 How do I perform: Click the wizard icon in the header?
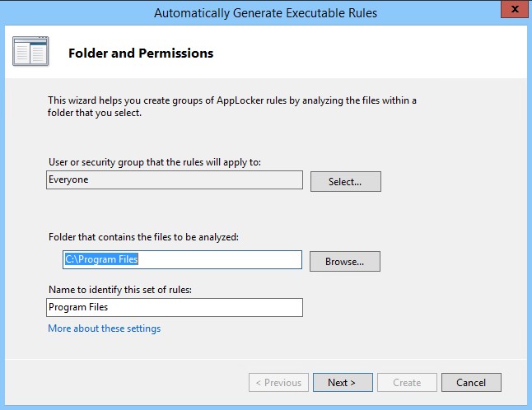coord(31,52)
